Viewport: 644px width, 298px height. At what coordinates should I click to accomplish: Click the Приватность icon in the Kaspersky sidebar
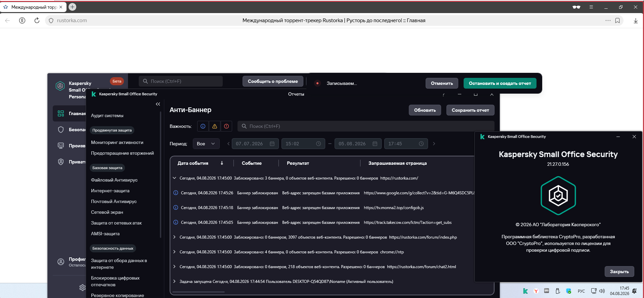pyautogui.click(x=61, y=162)
